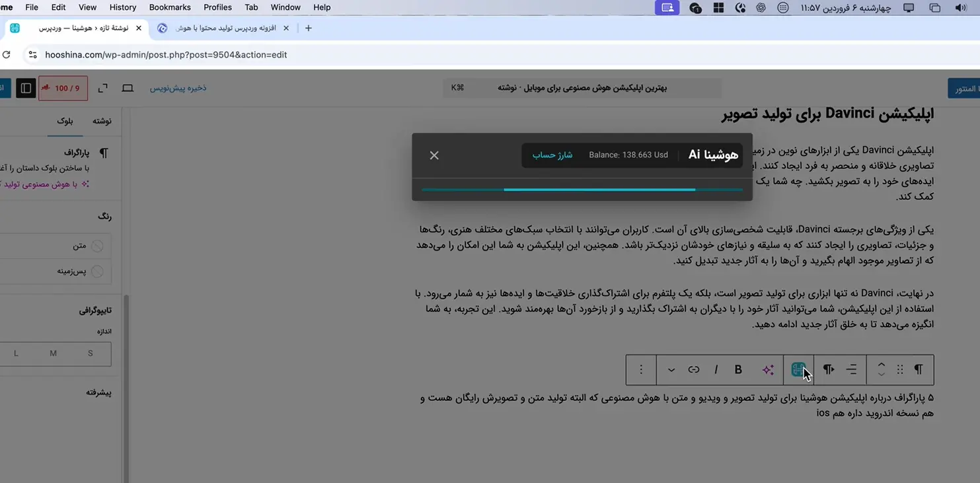Move block up arrow
This screenshot has width=980, height=483.
881,365
